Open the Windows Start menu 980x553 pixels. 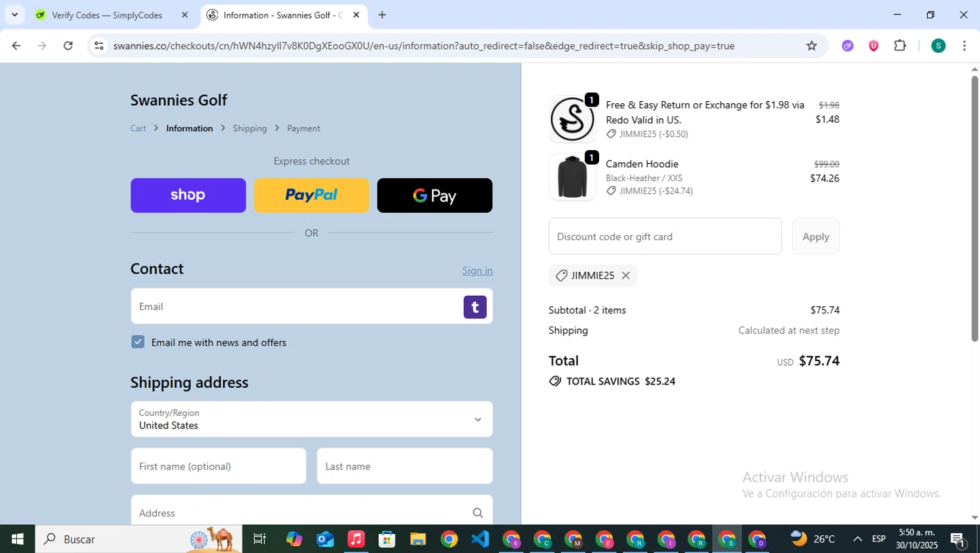[18, 539]
